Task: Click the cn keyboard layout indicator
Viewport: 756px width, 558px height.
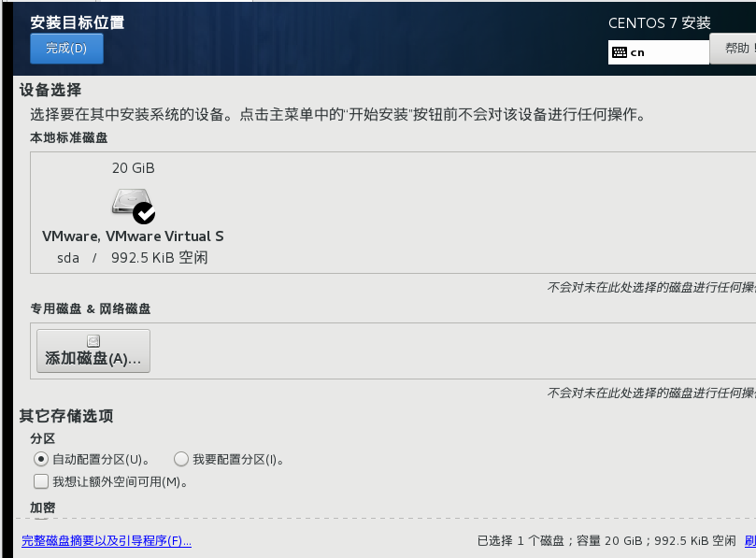Action: point(658,52)
